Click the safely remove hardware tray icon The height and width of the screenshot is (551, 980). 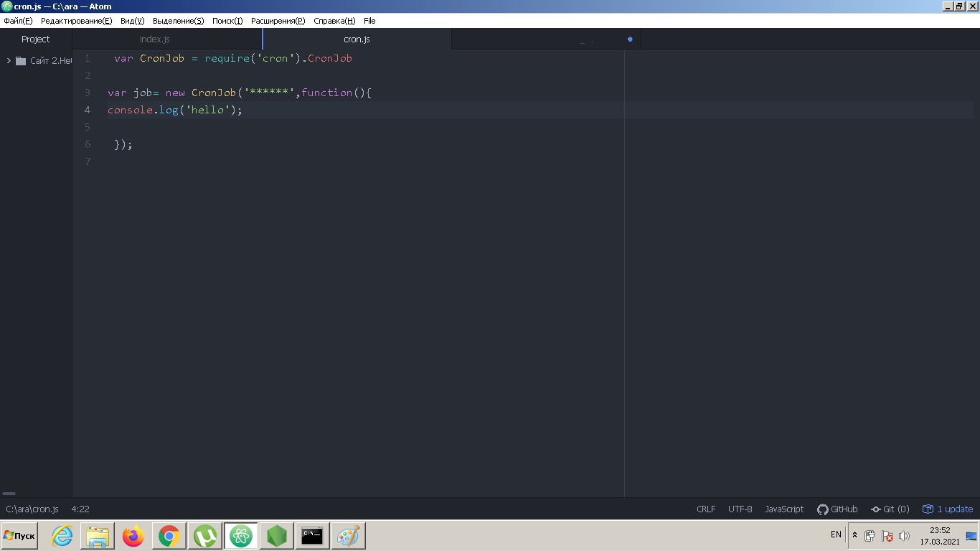870,536
